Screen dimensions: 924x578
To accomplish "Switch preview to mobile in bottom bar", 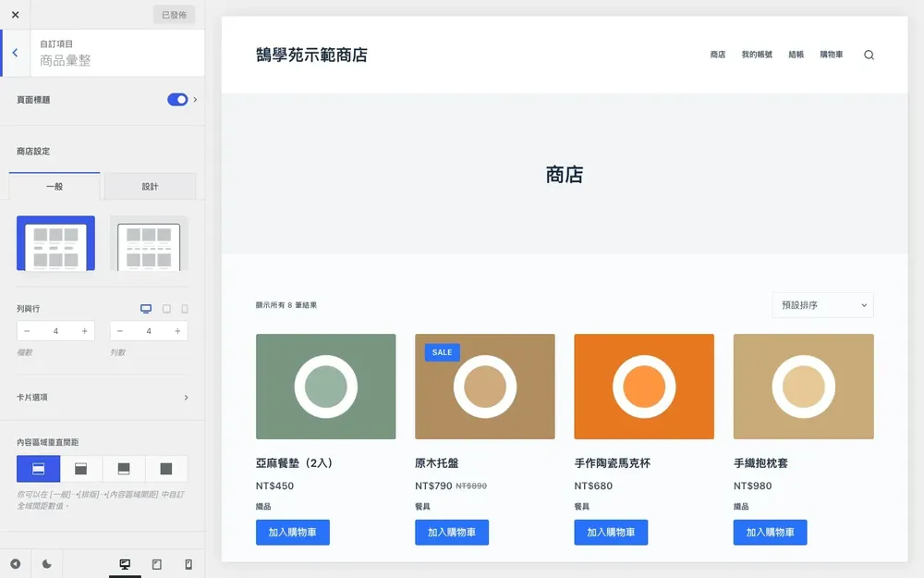I will tap(188, 564).
